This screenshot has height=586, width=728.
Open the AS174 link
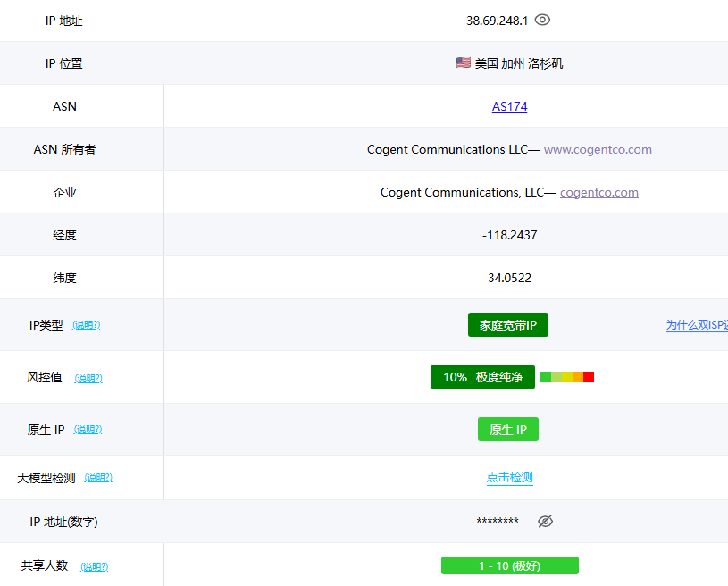(x=509, y=106)
